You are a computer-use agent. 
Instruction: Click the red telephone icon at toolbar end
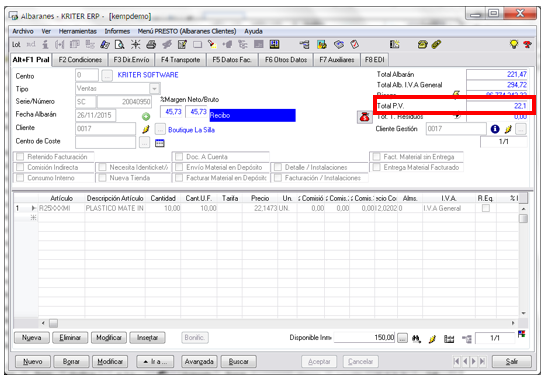527,45
